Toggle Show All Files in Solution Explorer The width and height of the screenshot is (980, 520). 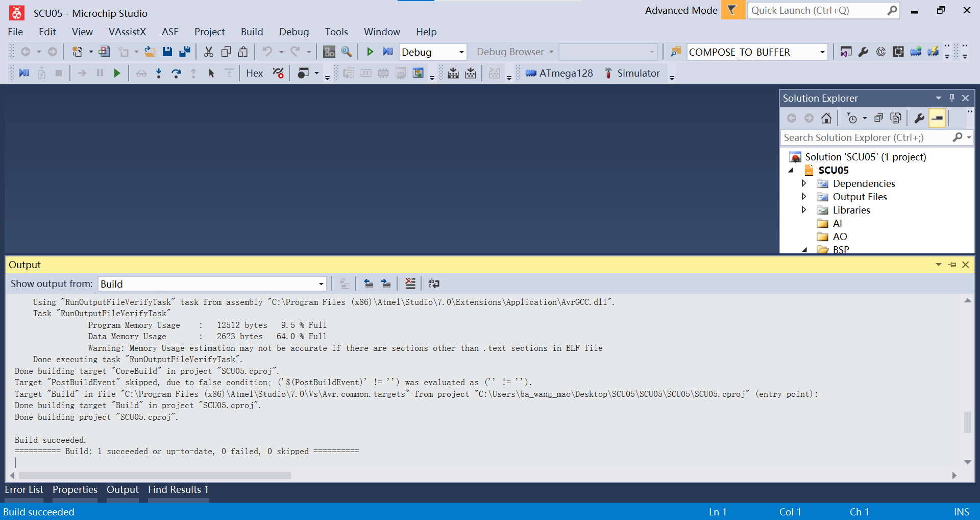click(896, 117)
